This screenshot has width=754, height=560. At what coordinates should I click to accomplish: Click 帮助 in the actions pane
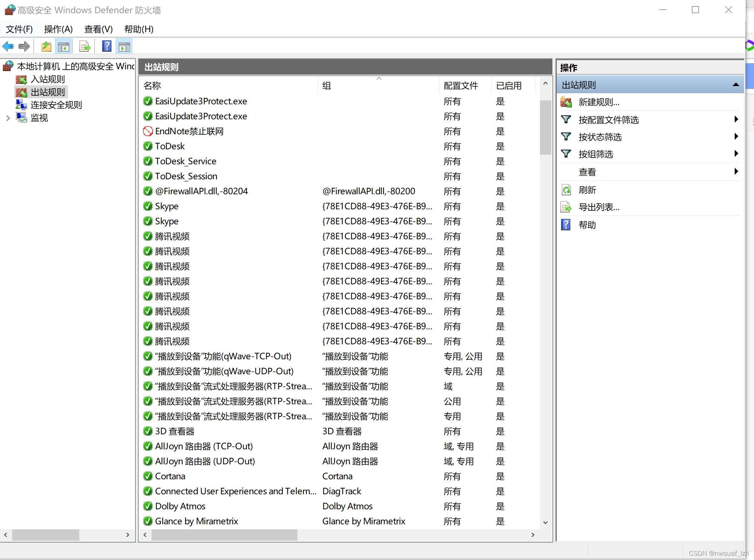pos(587,225)
